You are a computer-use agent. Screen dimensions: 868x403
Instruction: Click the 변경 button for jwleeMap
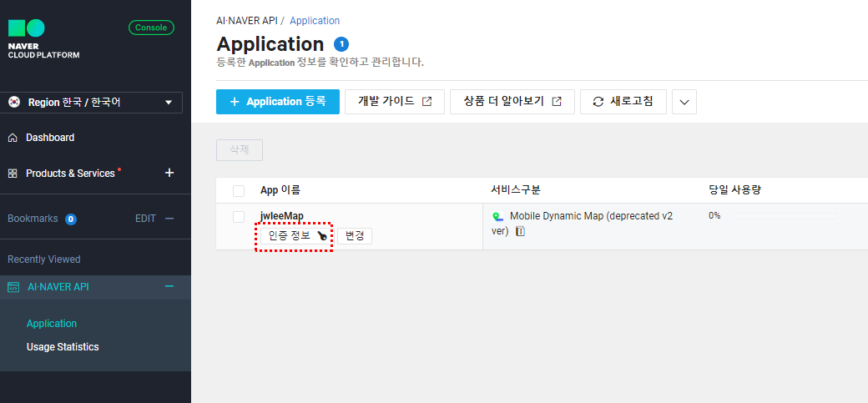[354, 236]
